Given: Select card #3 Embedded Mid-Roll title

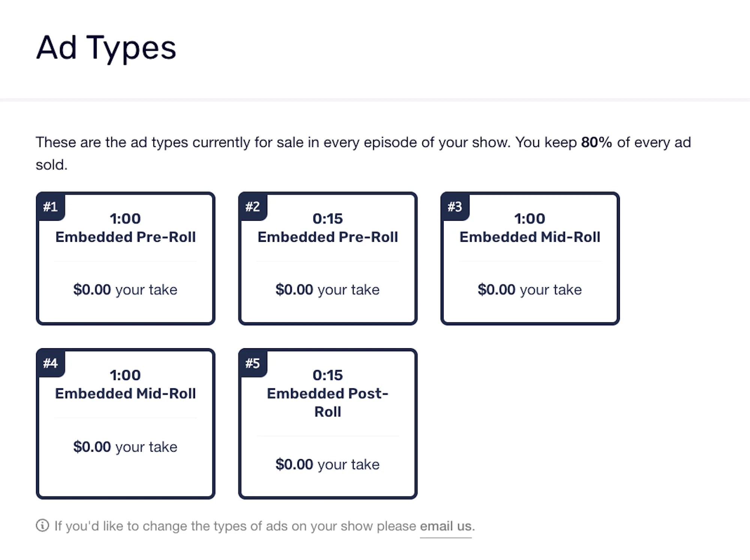Looking at the screenshot, I should (x=530, y=228).
